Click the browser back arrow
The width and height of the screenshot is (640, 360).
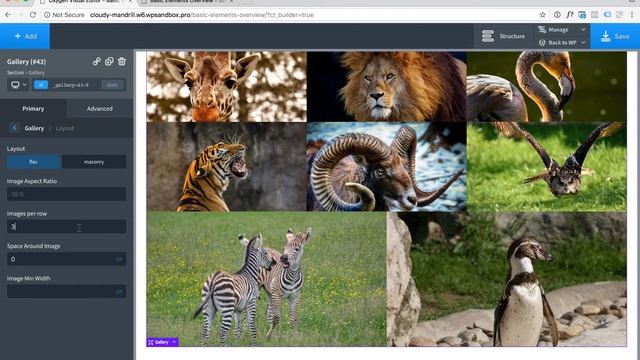click(x=8, y=15)
